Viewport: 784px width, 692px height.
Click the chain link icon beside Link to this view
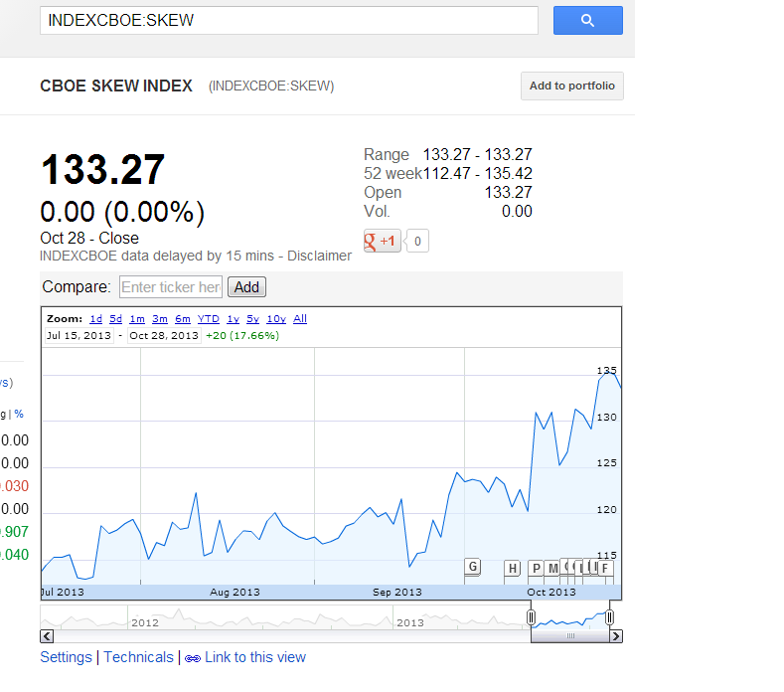coord(192,658)
